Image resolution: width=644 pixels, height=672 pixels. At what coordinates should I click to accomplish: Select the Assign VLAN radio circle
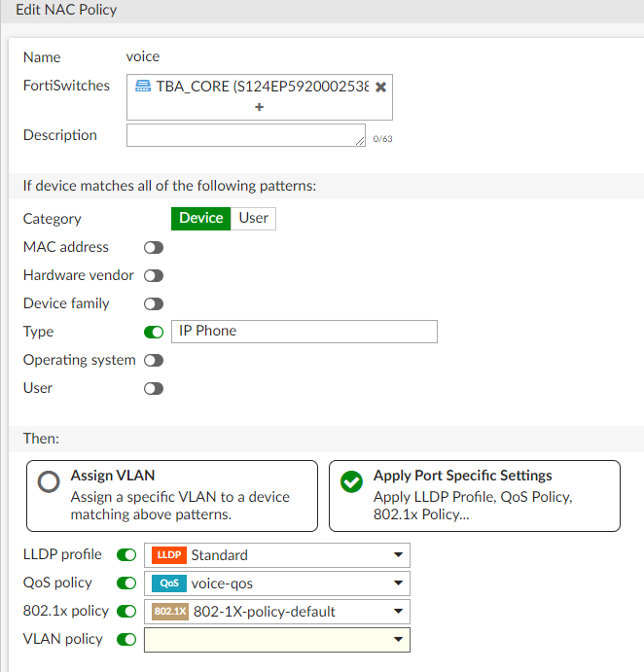coord(49,482)
